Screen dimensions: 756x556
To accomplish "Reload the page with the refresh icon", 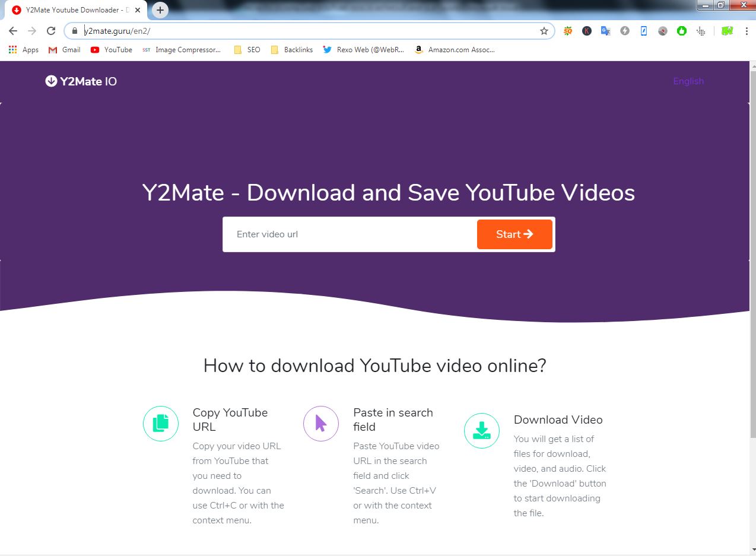I will (51, 31).
